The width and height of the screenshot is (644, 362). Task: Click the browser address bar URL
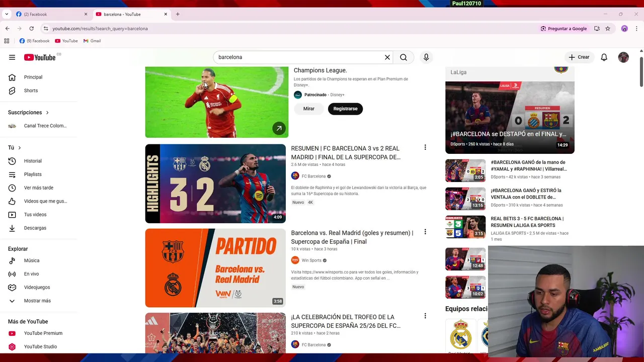point(100,29)
